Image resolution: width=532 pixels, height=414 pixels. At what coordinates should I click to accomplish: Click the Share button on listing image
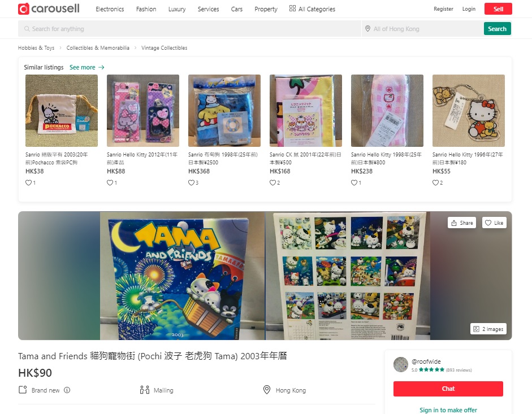pos(462,223)
